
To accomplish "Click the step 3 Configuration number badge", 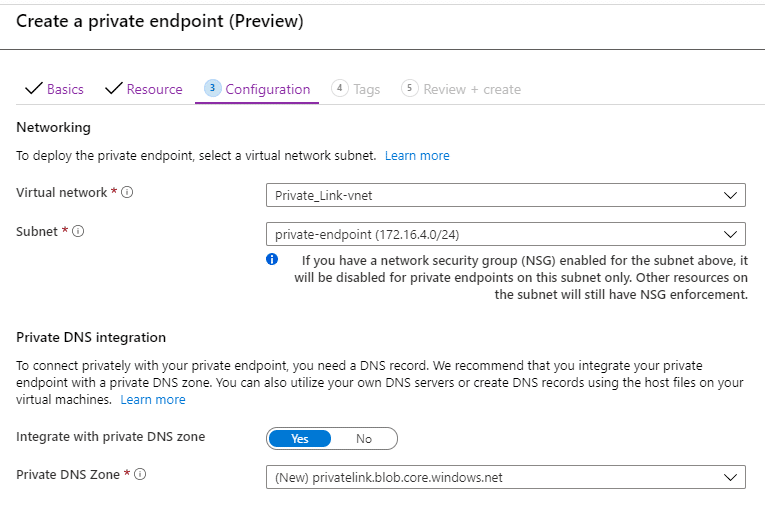I will (212, 88).
